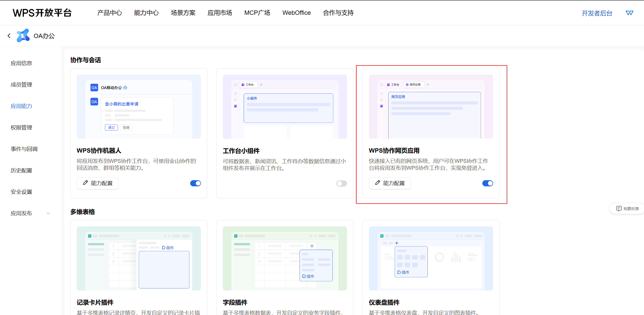The height and width of the screenshot is (315, 644).
Task: Select 权限管理 in the sidebar
Action: [x=21, y=127]
